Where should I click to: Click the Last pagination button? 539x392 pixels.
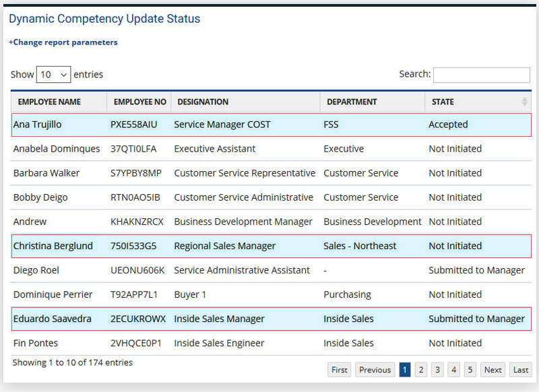click(x=520, y=370)
